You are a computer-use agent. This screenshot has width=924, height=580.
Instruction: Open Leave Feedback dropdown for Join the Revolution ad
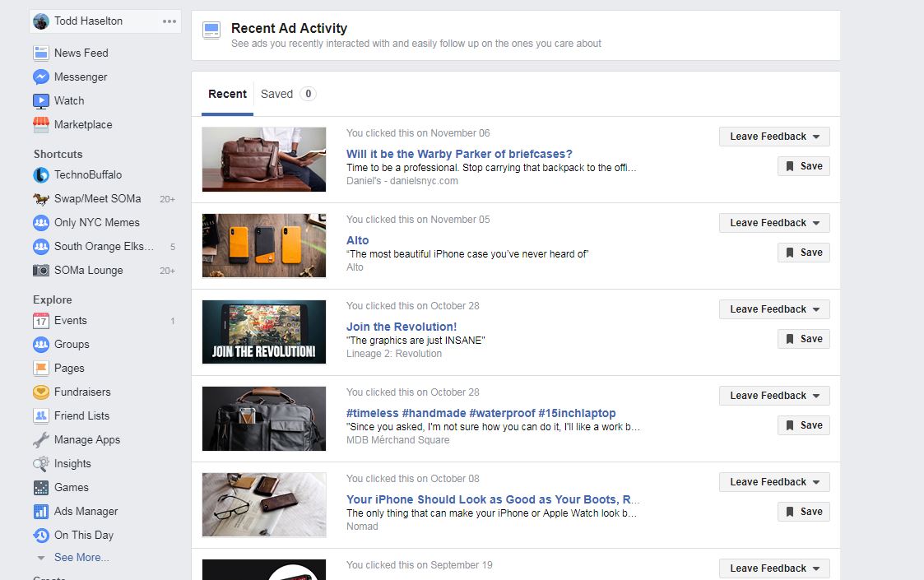(774, 309)
